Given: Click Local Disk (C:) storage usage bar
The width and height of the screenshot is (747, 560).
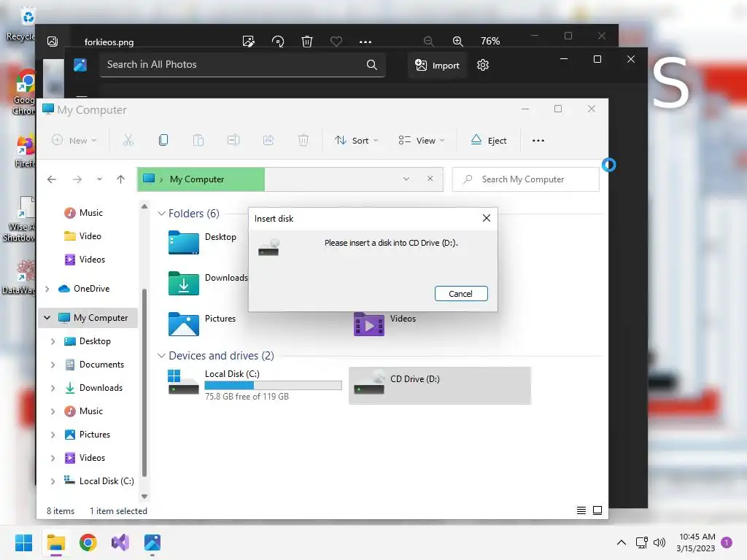Looking at the screenshot, I should 273,385.
